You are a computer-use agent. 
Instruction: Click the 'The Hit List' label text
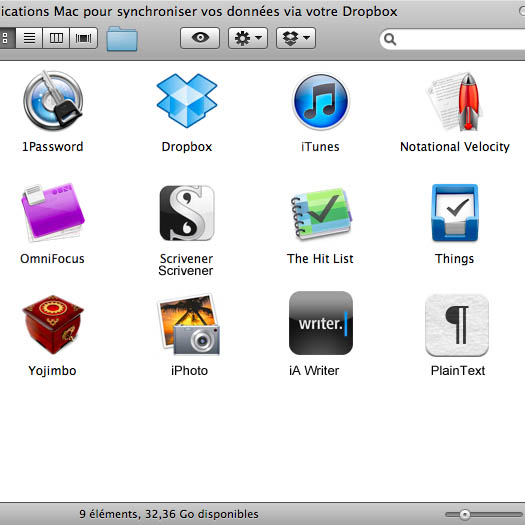(320, 258)
